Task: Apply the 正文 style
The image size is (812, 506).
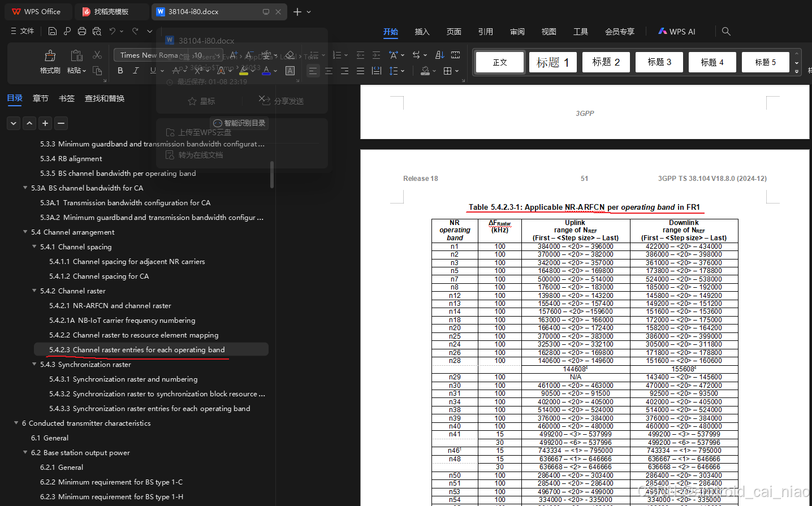Action: 500,62
